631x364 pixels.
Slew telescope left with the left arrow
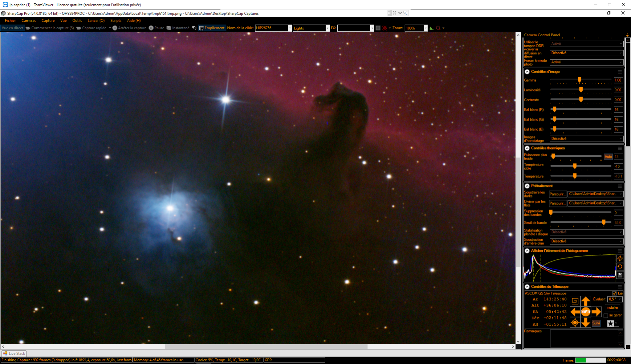point(575,312)
